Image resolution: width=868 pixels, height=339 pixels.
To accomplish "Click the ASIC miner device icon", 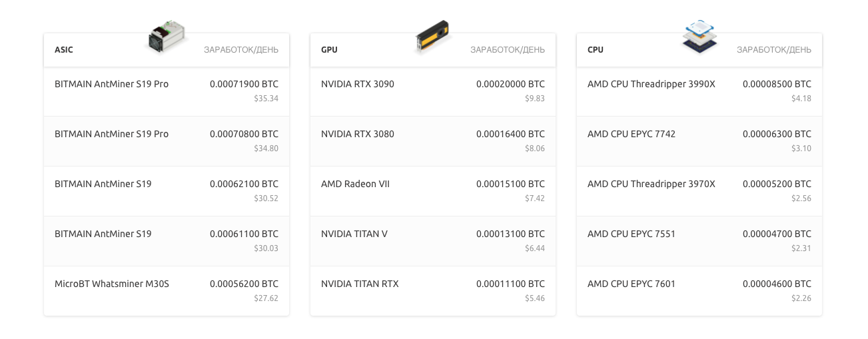I will (167, 37).
